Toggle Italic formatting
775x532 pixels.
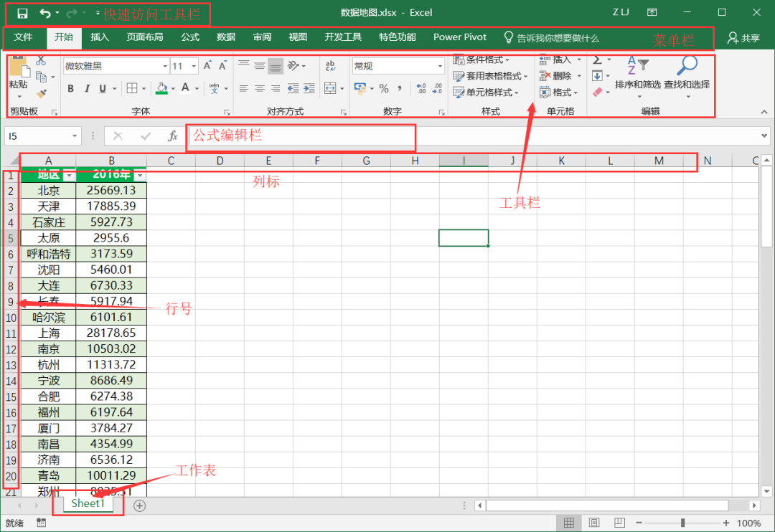pyautogui.click(x=87, y=89)
